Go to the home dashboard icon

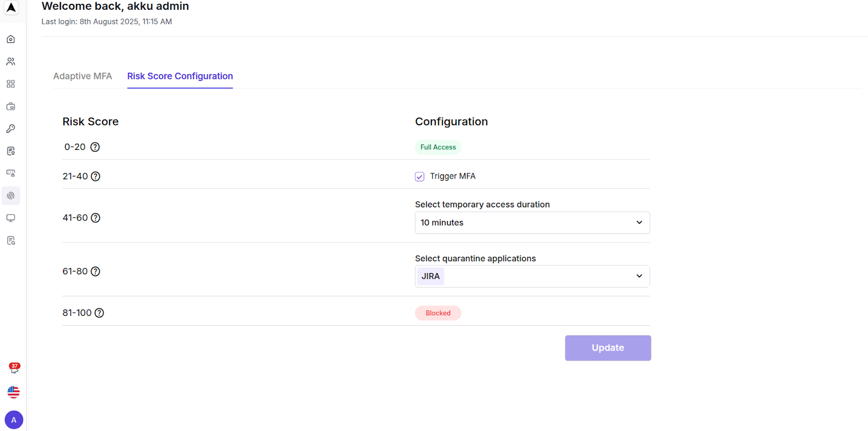11,39
